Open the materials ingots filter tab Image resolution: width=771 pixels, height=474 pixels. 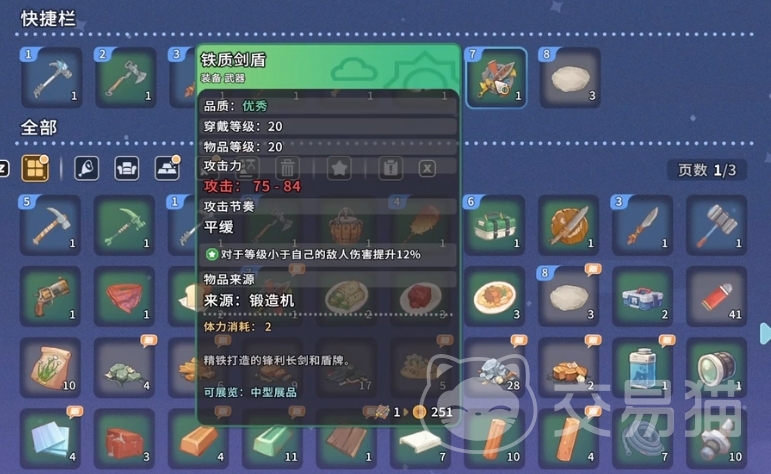167,169
